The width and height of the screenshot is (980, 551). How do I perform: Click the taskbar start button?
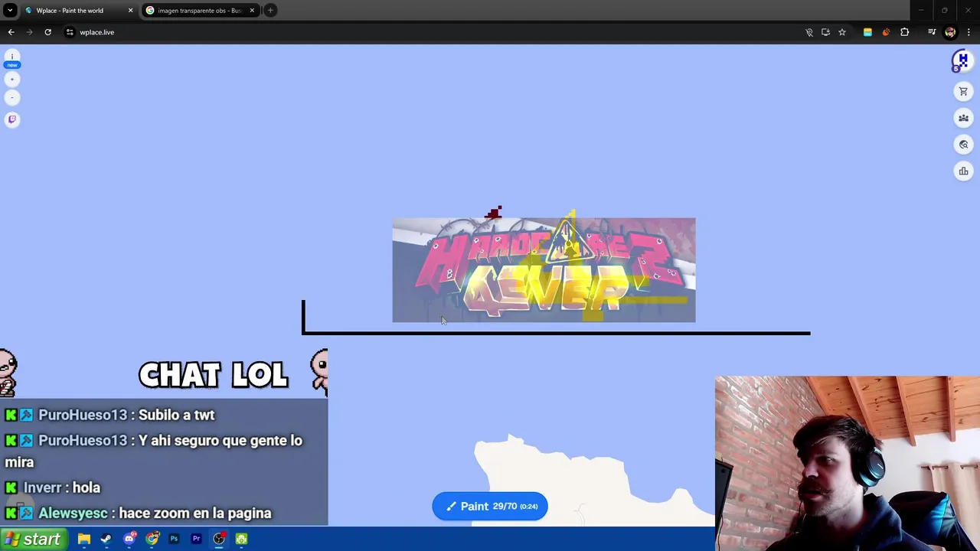[x=32, y=540]
